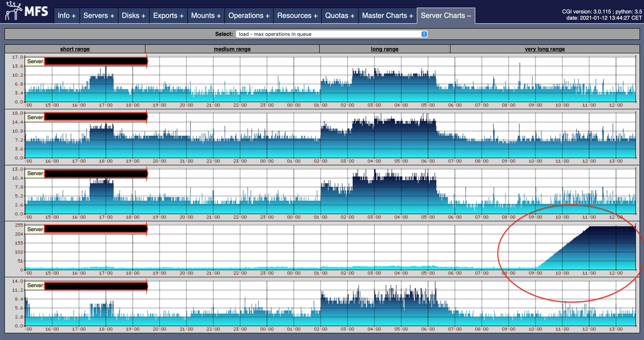Click the MFS moose logo
The height and width of the screenshot is (340, 644).
(26, 11)
